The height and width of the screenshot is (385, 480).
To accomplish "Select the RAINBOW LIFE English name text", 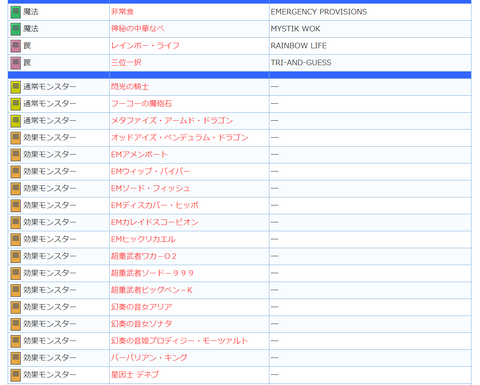I will pos(299,46).
